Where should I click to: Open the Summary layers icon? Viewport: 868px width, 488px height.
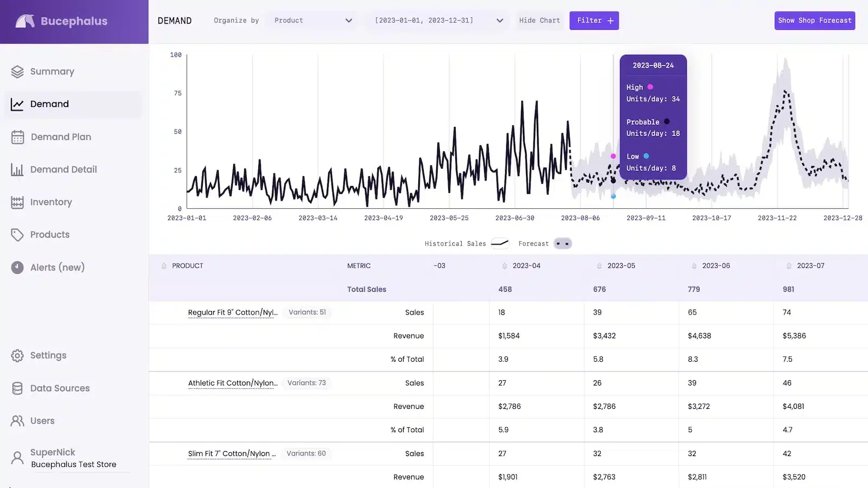(x=17, y=72)
